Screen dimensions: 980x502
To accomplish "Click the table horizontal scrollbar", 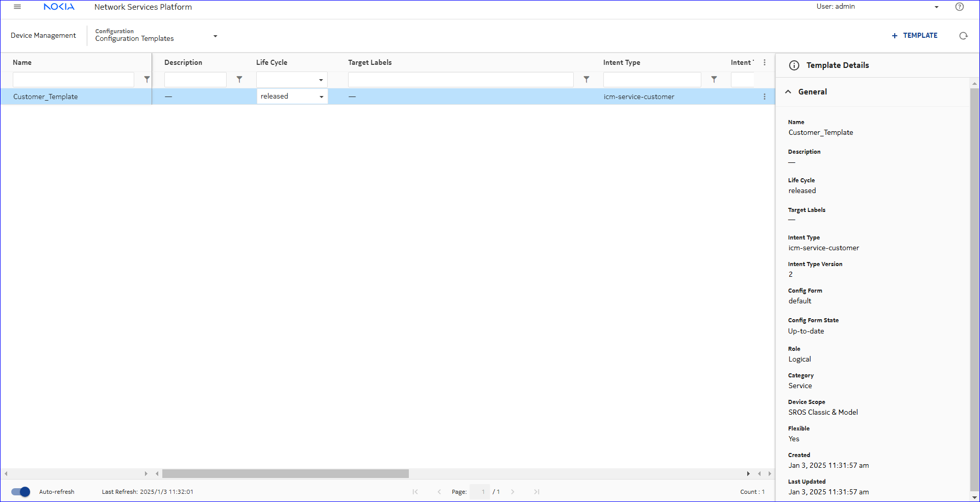I will (285, 474).
